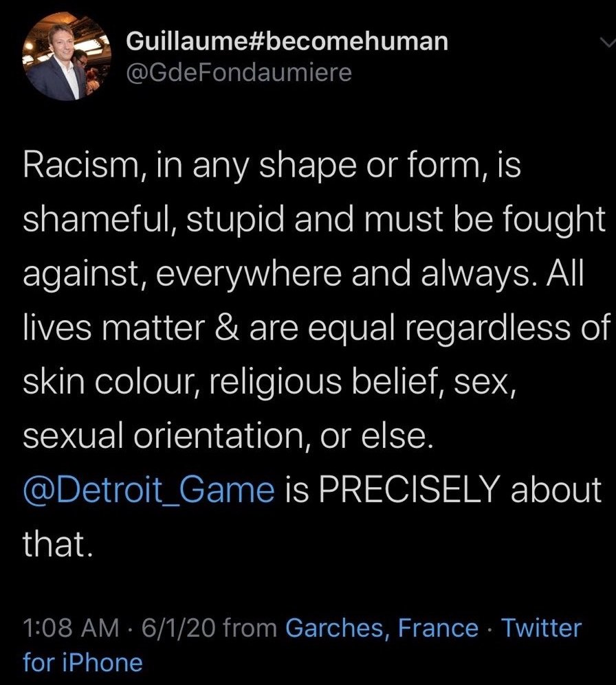This screenshot has height=685, width=616.
Task: Open the @Detroit_Game mention
Action: click(x=148, y=490)
